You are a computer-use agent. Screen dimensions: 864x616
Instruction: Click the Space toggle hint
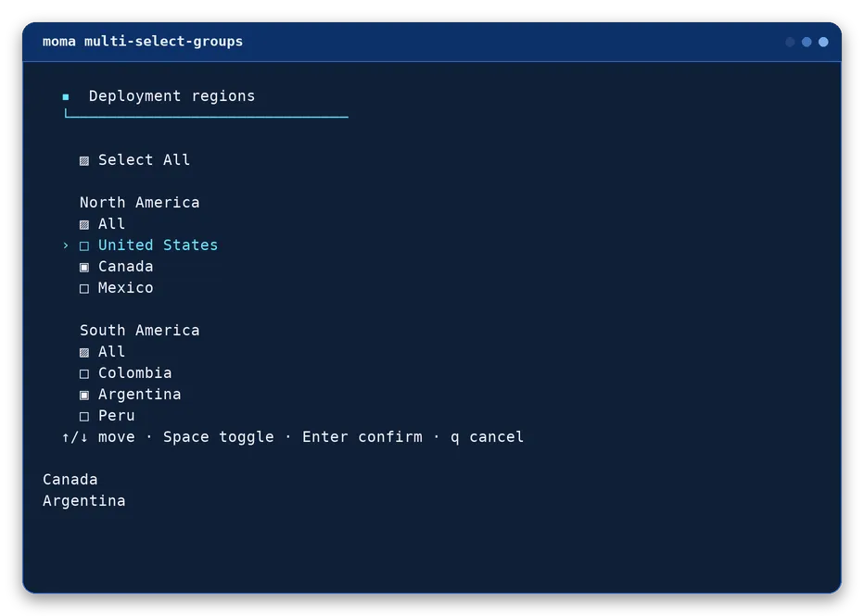tap(218, 436)
